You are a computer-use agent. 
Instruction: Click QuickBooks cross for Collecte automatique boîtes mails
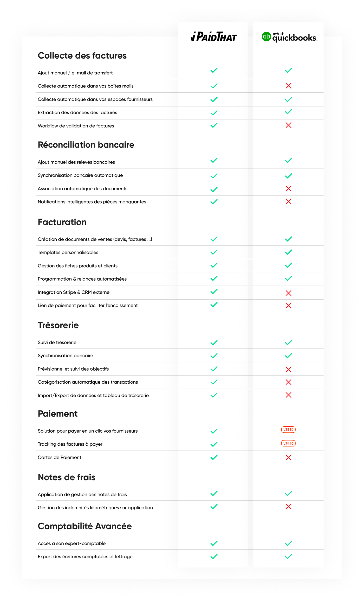288,86
